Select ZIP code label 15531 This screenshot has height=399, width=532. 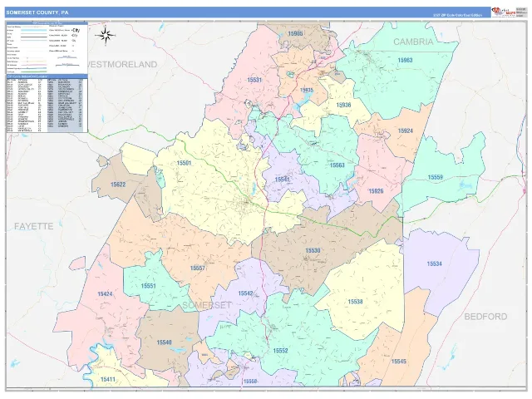254,80
